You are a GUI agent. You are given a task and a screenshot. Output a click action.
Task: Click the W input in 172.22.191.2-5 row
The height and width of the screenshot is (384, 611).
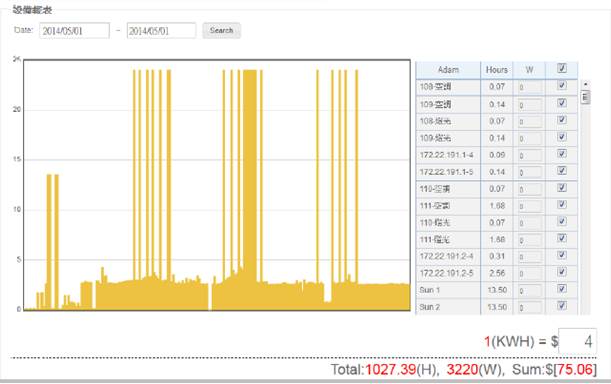530,274
